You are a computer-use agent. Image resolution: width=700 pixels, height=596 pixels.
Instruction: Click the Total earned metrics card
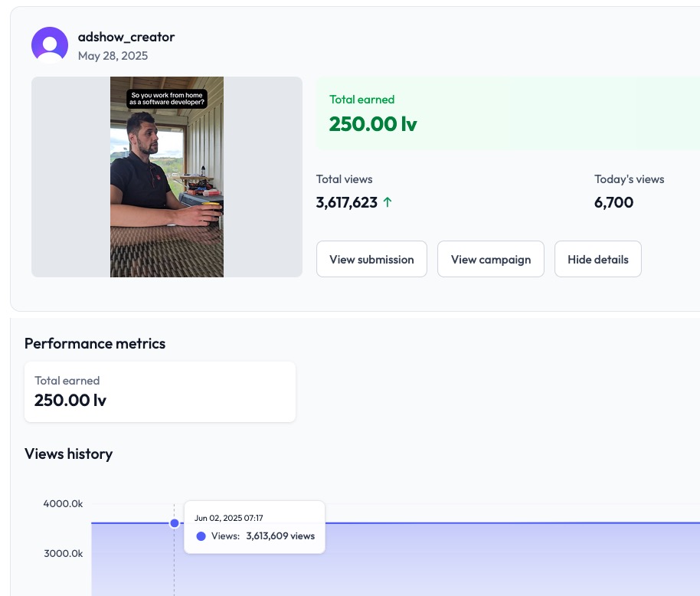coord(160,392)
